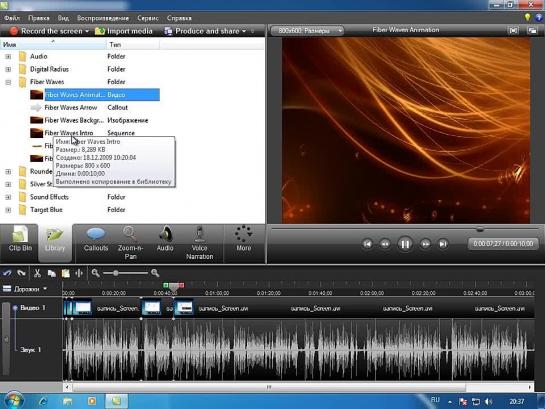Viewport: 545px width, 409px height.
Task: Jump to next clip in preview
Action: (443, 244)
